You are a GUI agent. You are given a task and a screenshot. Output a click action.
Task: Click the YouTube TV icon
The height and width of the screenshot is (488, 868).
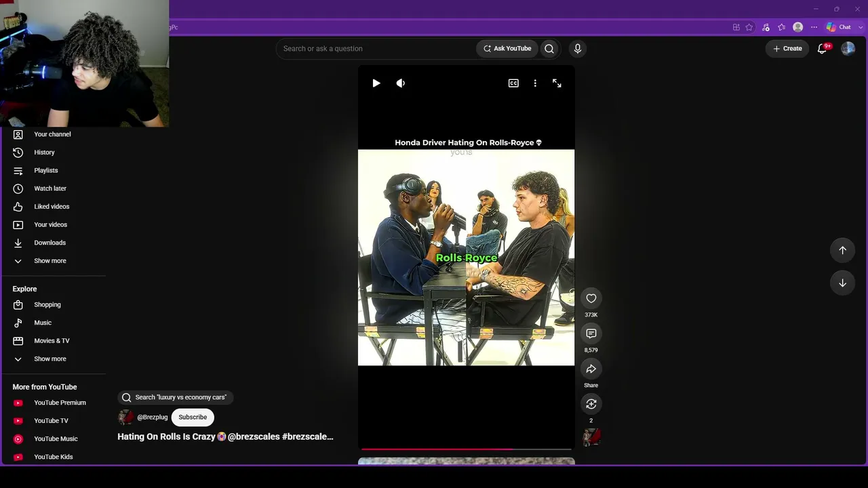(x=18, y=421)
